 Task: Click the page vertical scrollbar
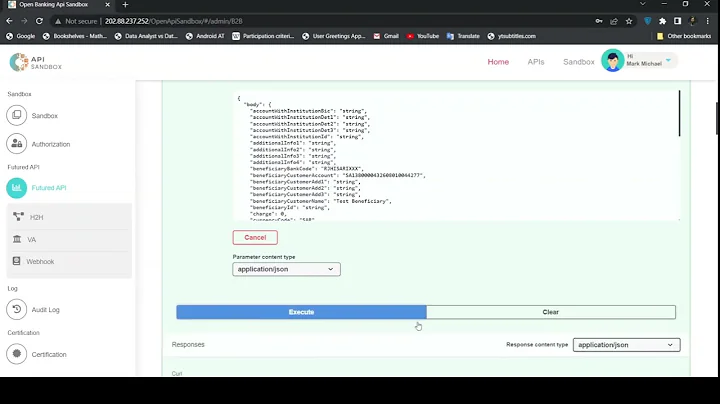tap(716, 118)
